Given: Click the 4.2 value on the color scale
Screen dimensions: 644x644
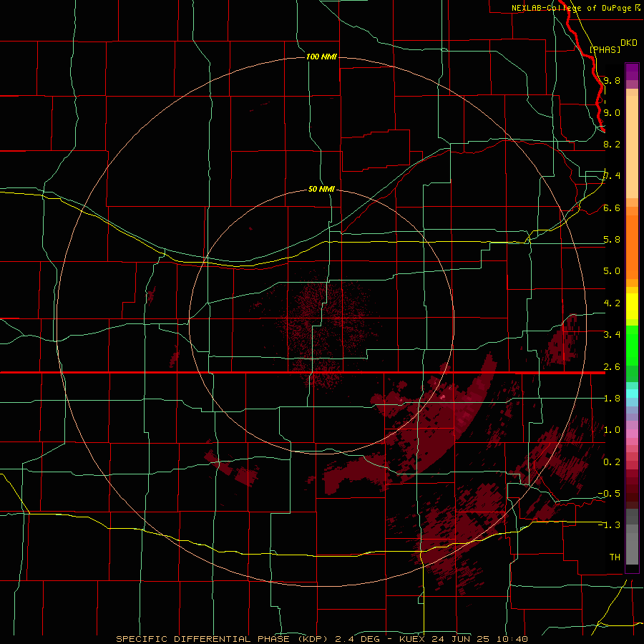Looking at the screenshot, I should [612, 303].
